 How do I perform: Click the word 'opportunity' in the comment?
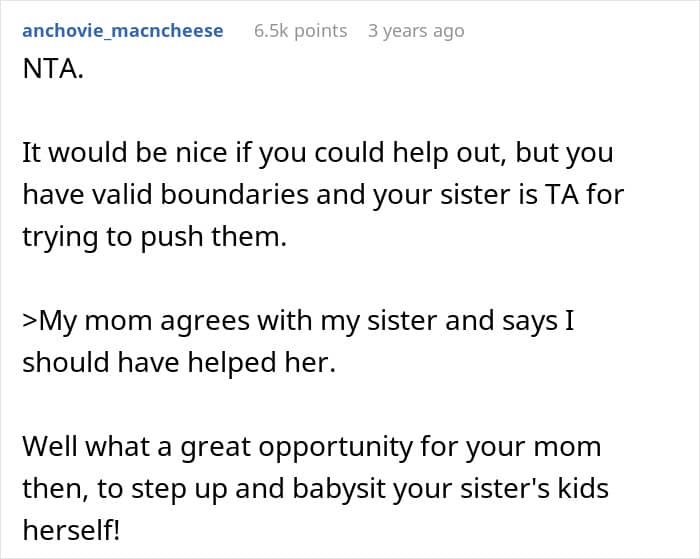coord(336,448)
